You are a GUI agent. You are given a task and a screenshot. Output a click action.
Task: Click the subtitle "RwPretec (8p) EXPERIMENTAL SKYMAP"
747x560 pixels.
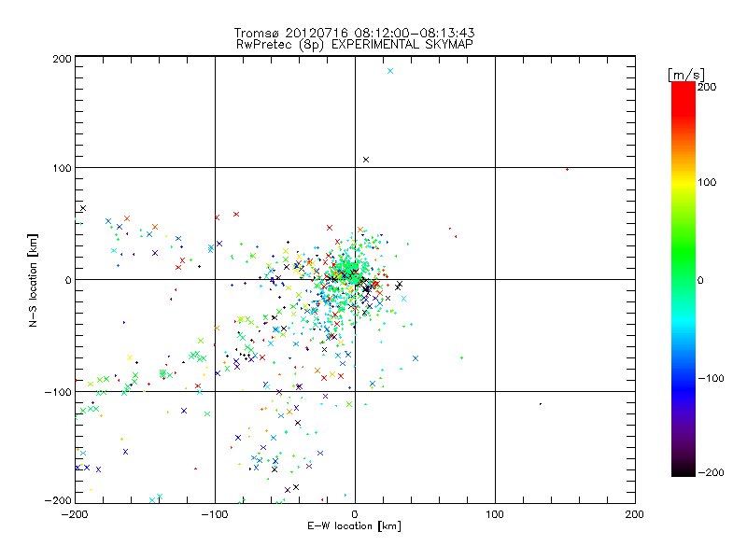point(355,45)
